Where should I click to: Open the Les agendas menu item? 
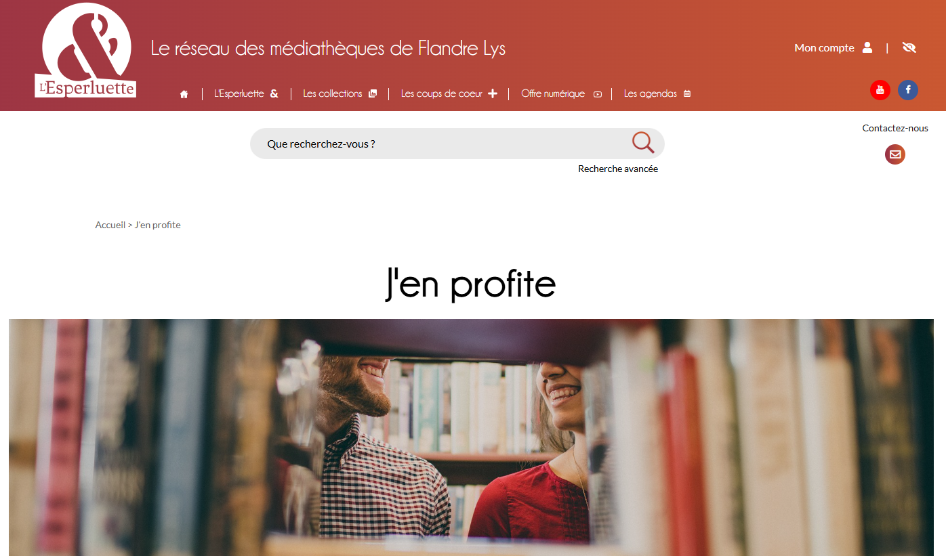(657, 93)
